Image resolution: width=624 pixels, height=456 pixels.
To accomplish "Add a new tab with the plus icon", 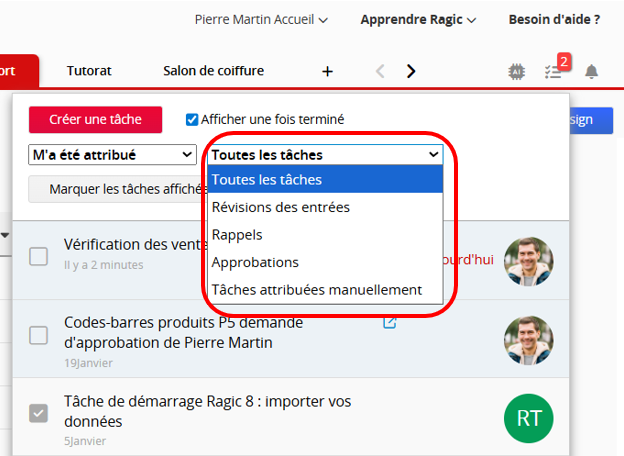I will pyautogui.click(x=327, y=71).
